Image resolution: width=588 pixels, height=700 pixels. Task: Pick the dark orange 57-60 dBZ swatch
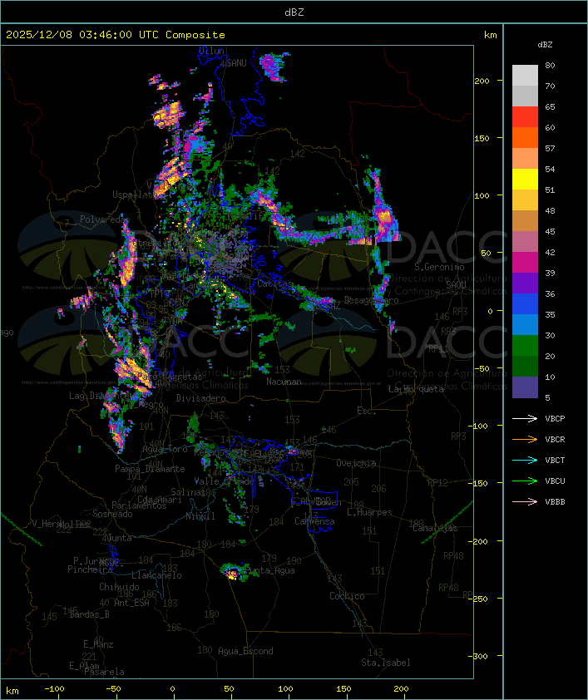pos(525,137)
